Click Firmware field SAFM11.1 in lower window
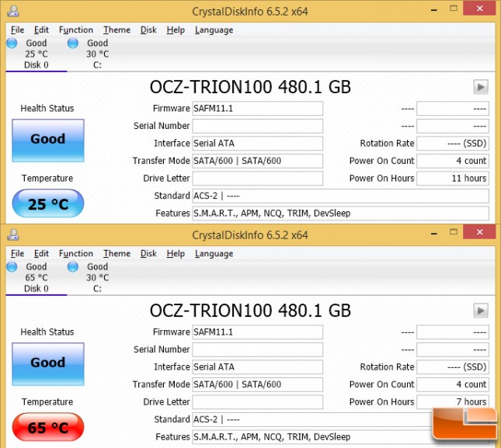 pos(258,332)
